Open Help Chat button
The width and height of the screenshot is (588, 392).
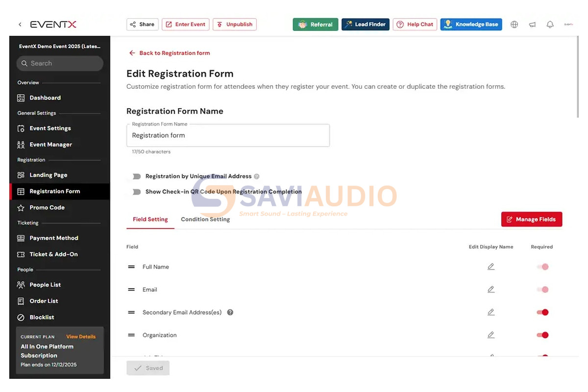(x=415, y=24)
